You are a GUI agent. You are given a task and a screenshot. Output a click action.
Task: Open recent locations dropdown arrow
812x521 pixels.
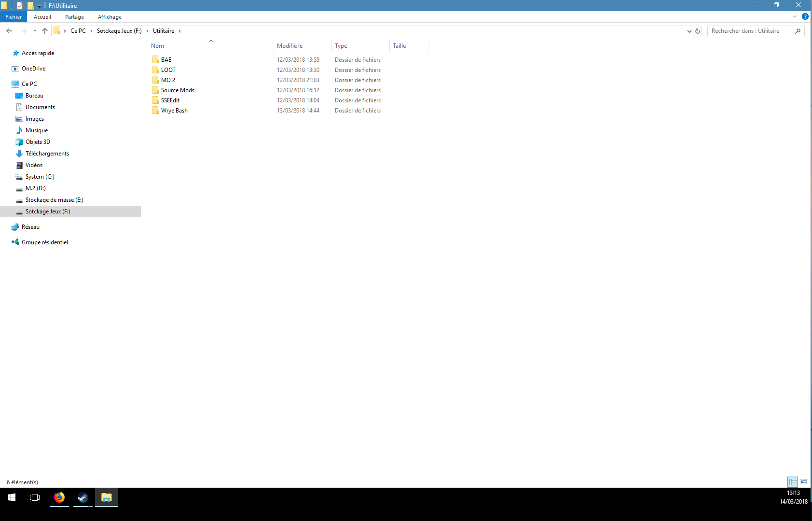[x=35, y=31]
